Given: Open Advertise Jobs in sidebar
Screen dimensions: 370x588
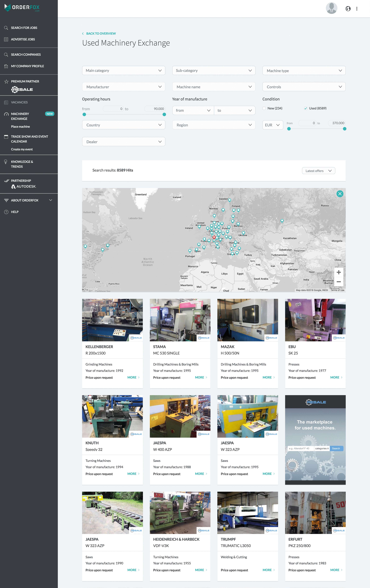Looking at the screenshot, I should (x=23, y=39).
